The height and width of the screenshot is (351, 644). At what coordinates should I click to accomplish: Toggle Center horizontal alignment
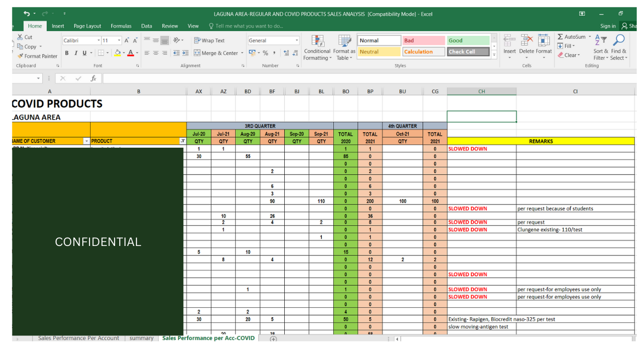pos(156,53)
